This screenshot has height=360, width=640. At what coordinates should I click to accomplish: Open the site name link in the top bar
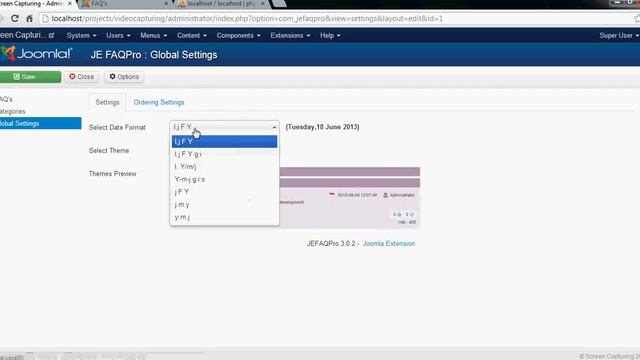pos(27,35)
